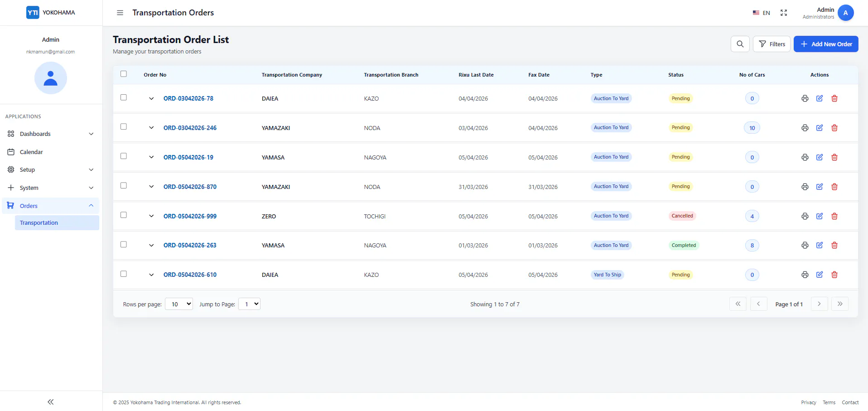The width and height of the screenshot is (868, 411).
Task: Collapse sidebar with double-arrow icon
Action: [51, 402]
